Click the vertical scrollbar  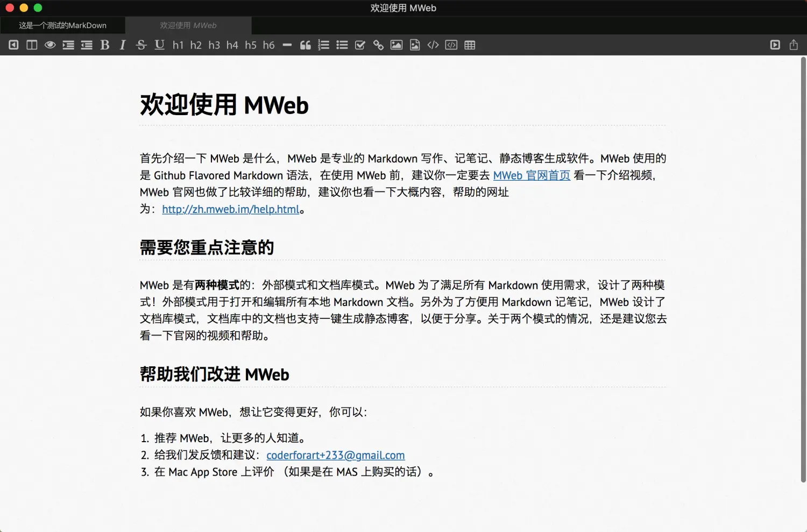803,269
